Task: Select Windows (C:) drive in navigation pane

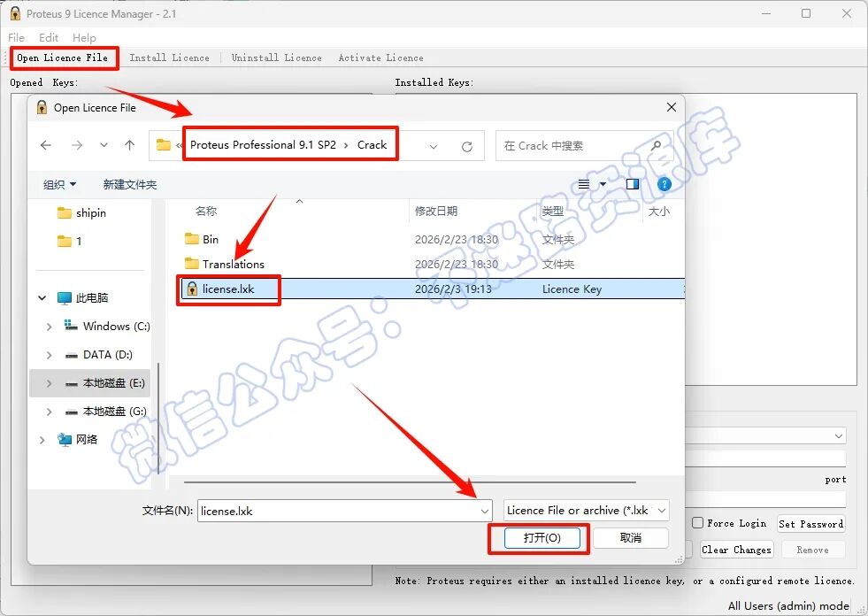Action: (116, 327)
